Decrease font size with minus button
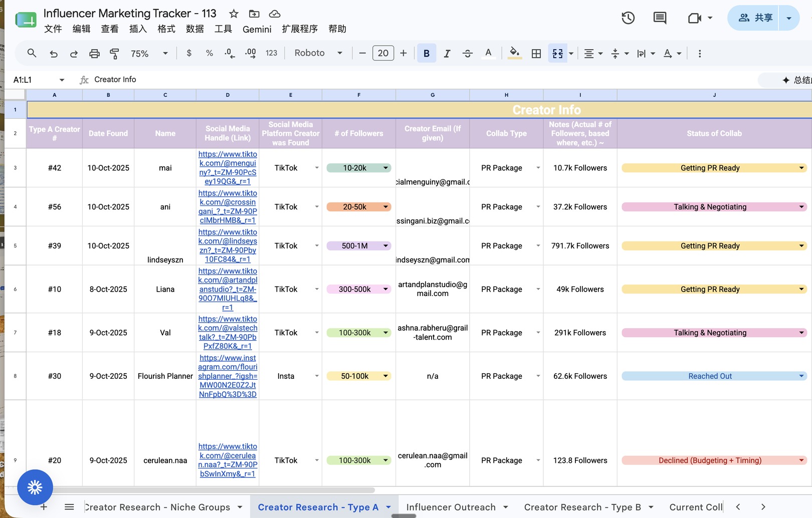812x518 pixels. point(362,53)
